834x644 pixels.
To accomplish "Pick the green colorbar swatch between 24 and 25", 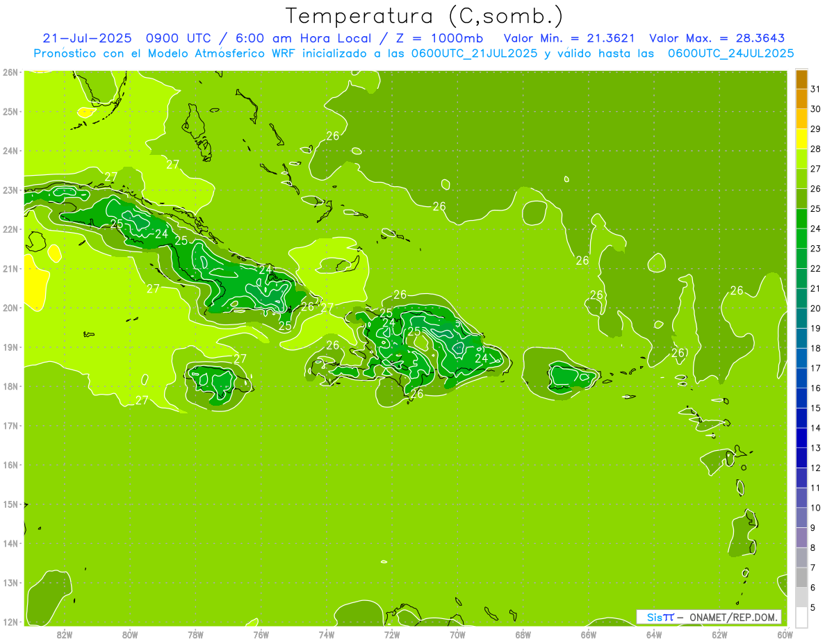I will pos(801,219).
